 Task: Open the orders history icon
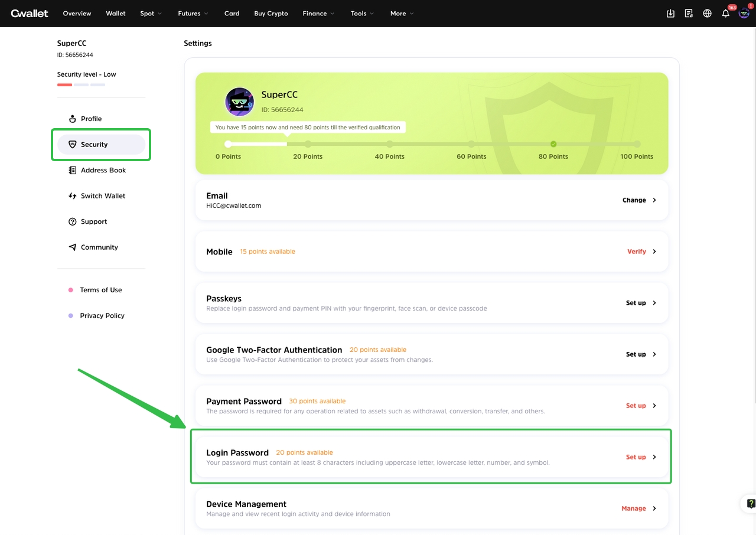[x=689, y=14]
